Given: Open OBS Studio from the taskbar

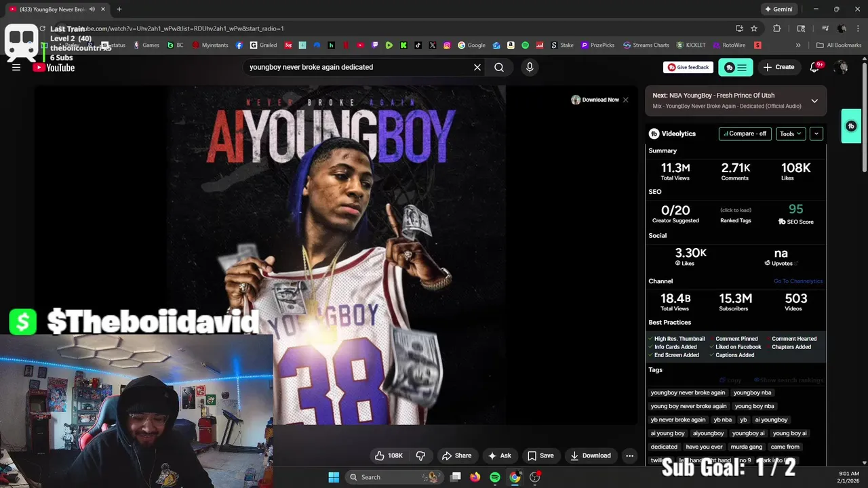Looking at the screenshot, I should coord(535,477).
